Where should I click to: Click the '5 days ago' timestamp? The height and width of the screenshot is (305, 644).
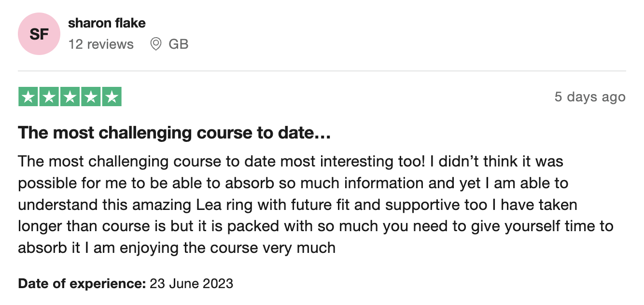tap(590, 97)
